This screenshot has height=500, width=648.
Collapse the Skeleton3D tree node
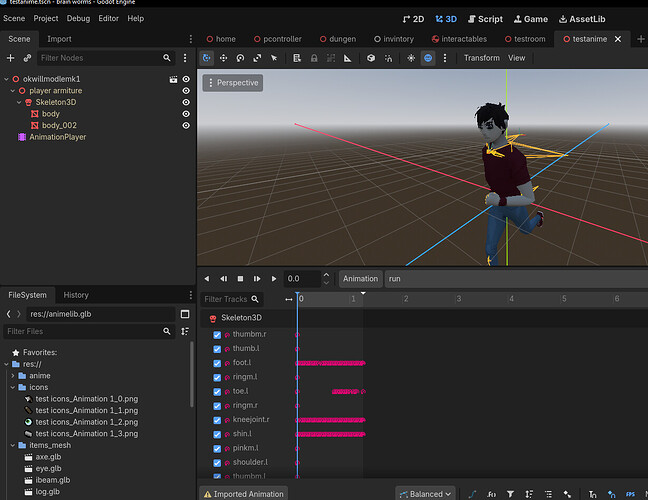tap(19, 102)
